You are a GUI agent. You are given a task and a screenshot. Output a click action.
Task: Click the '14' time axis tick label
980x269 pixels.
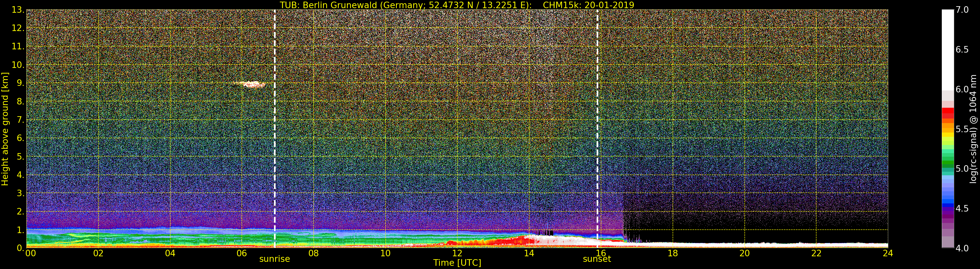[x=529, y=253]
